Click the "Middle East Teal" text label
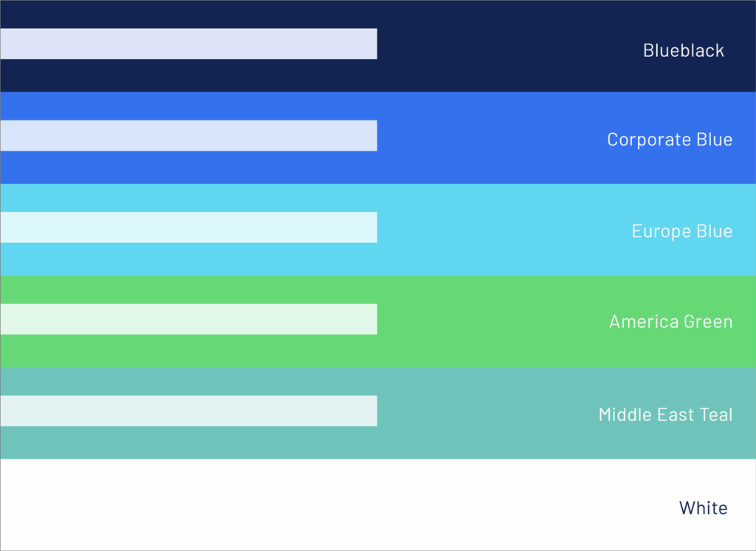This screenshot has height=551, width=756. [x=665, y=414]
